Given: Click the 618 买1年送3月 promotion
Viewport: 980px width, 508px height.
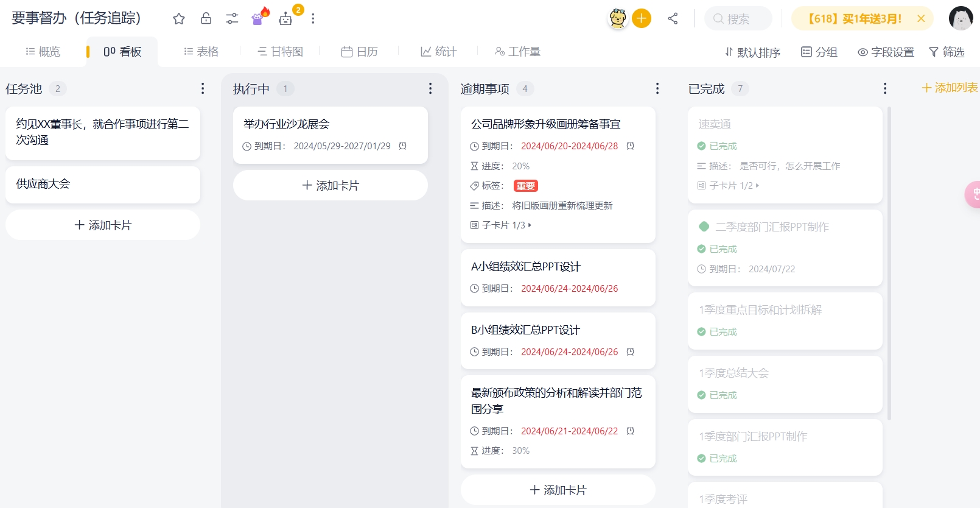Looking at the screenshot, I should click(855, 19).
